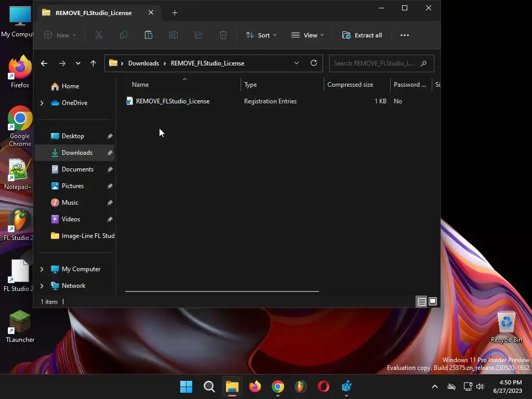532x399 pixels.
Task: Switch to large thumbnails view icon
Action: 433,301
